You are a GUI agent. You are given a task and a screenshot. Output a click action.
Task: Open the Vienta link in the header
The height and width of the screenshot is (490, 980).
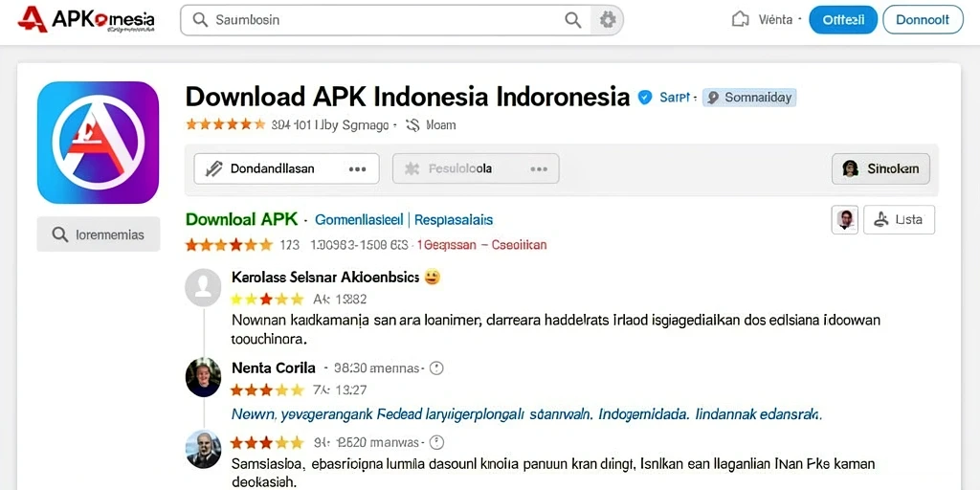(775, 19)
